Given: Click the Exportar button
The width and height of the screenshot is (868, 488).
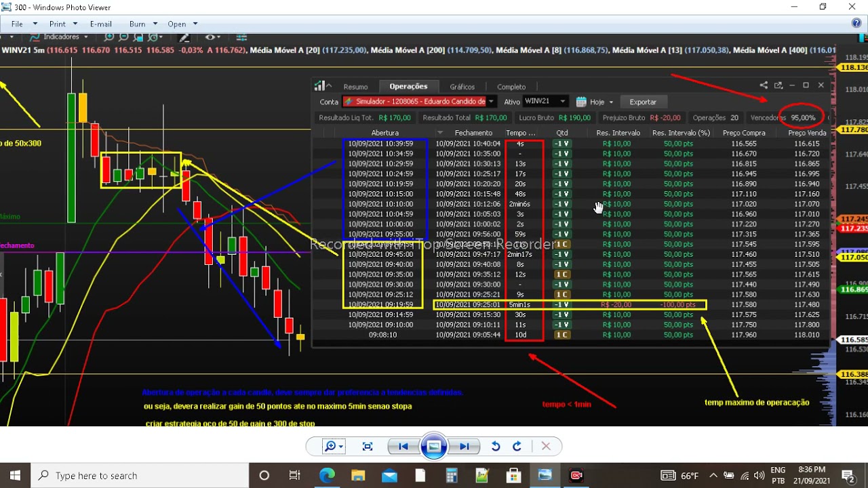Looking at the screenshot, I should pos(643,102).
